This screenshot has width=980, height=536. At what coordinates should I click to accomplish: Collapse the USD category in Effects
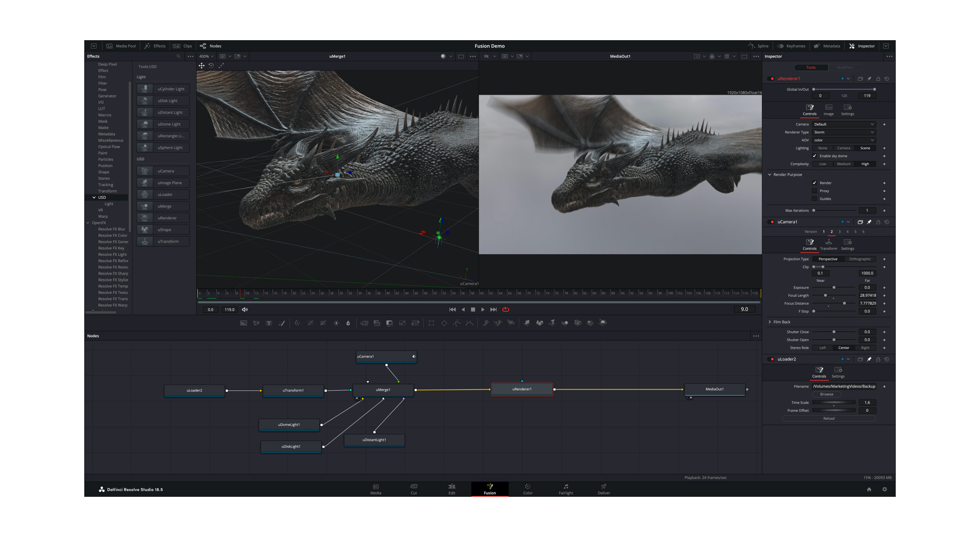click(94, 197)
